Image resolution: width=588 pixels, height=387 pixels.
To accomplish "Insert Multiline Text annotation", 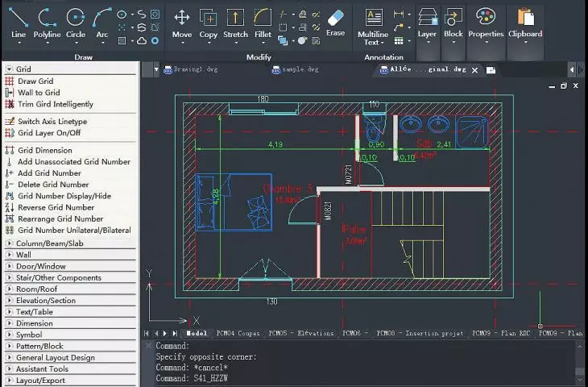I will pos(373,27).
